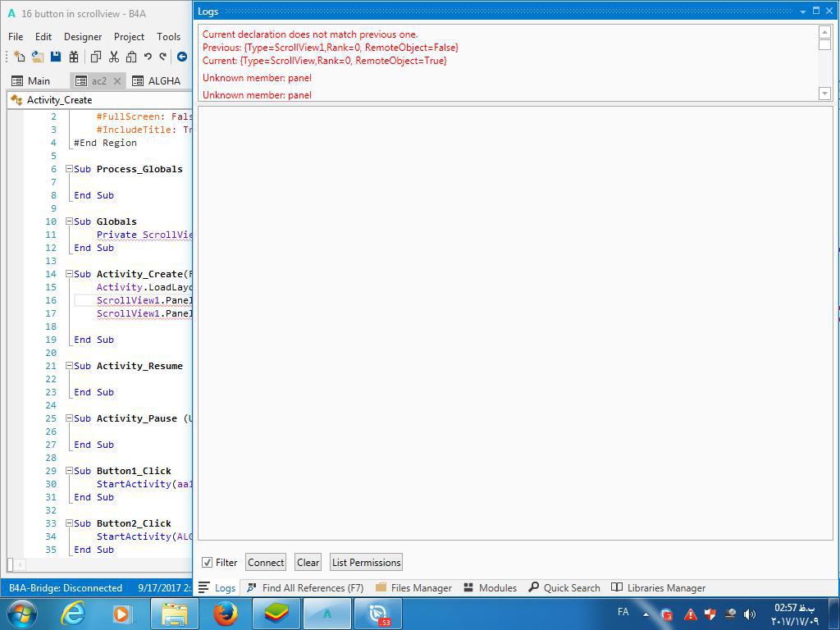Click the Redo arrow icon

click(x=163, y=57)
